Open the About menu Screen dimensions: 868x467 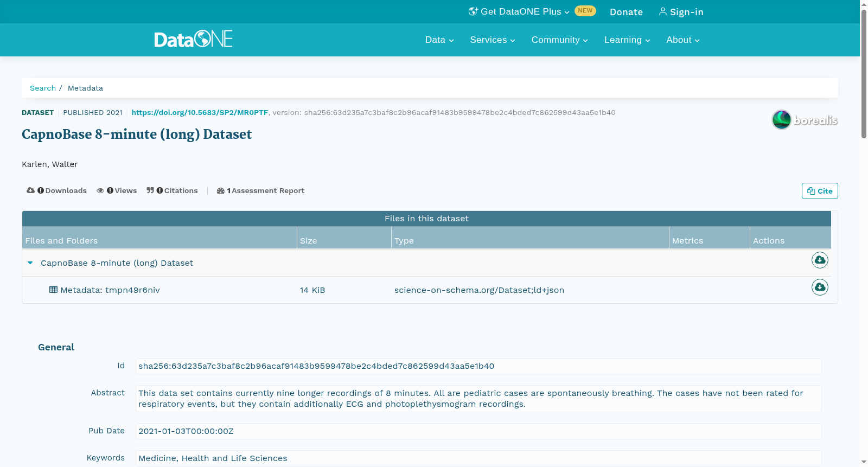tap(683, 40)
